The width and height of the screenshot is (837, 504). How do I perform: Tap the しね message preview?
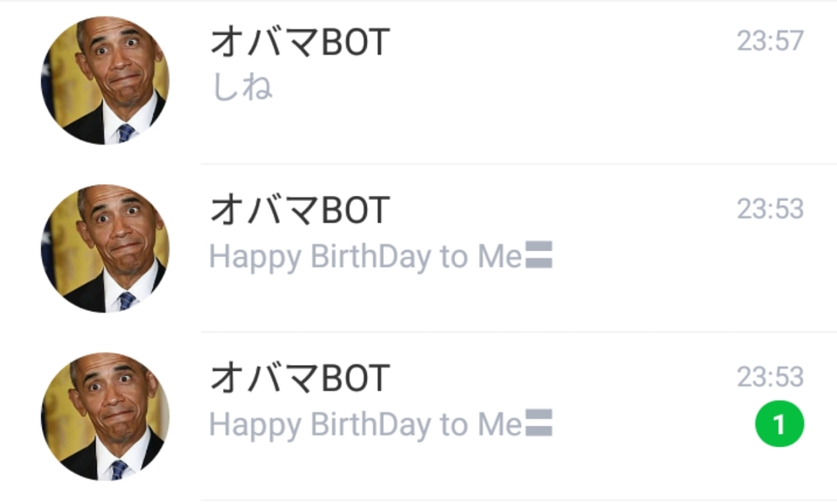pos(241,87)
